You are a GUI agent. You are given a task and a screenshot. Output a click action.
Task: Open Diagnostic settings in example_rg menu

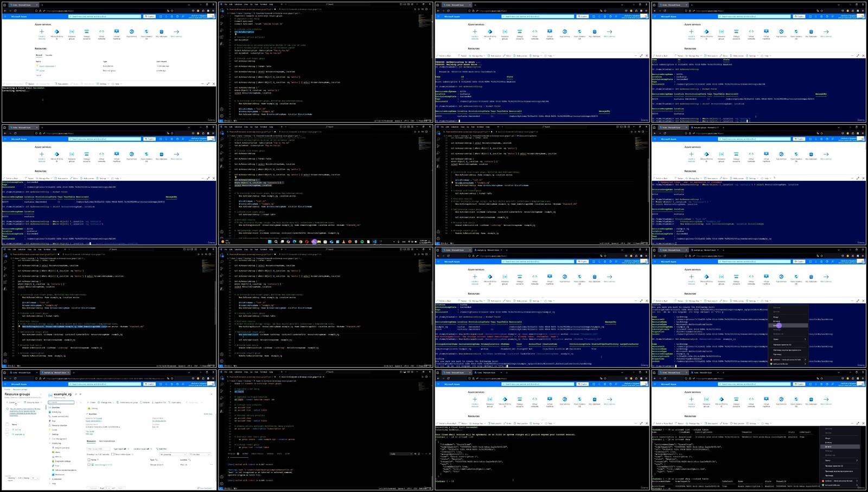coord(61,461)
